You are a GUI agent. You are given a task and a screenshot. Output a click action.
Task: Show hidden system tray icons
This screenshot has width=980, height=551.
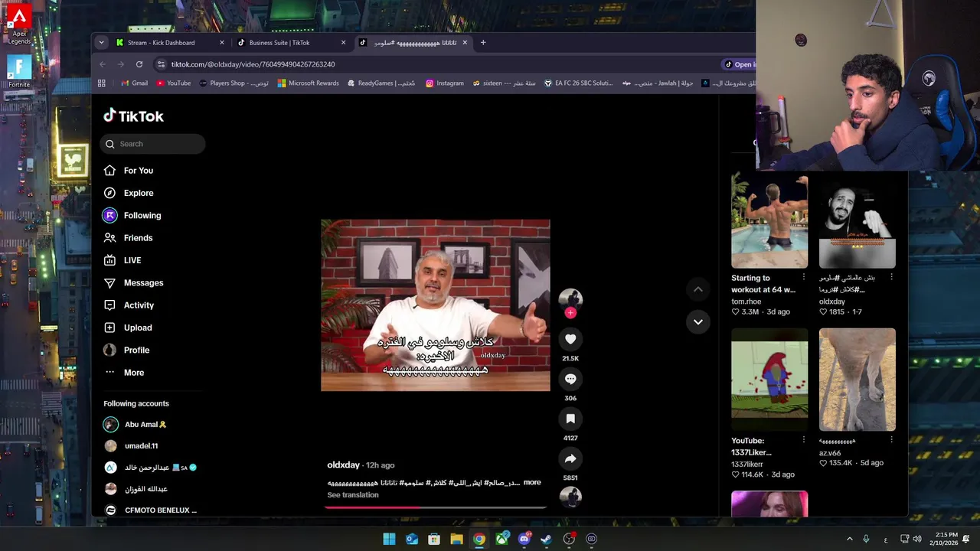point(849,539)
